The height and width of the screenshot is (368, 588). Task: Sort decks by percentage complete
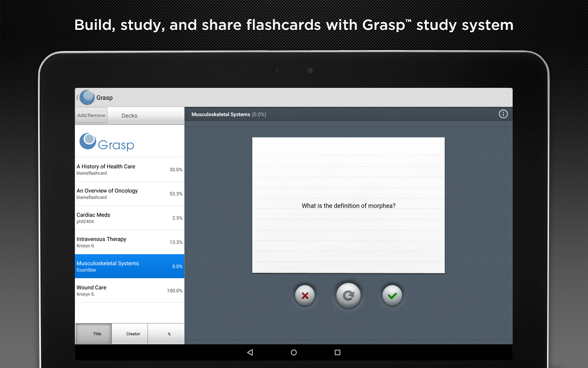(x=168, y=333)
